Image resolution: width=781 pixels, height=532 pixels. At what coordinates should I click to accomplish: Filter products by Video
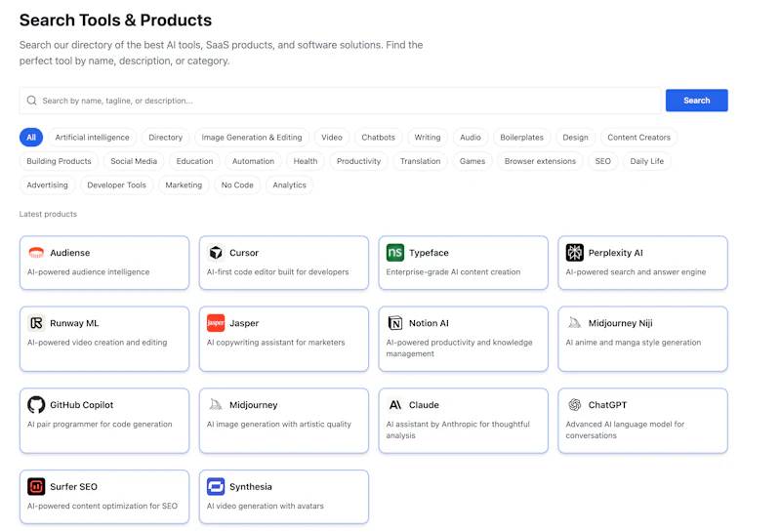332,138
